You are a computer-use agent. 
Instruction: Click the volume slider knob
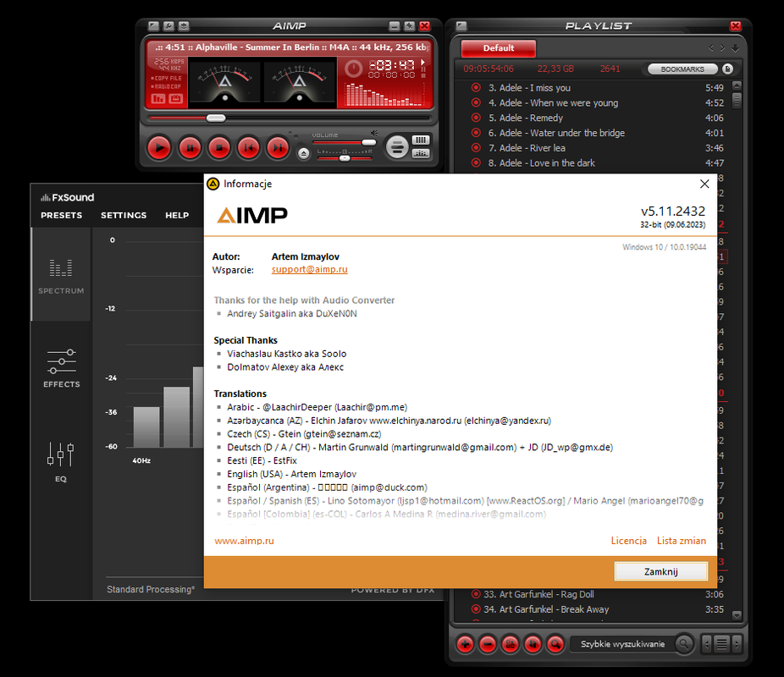point(368,143)
